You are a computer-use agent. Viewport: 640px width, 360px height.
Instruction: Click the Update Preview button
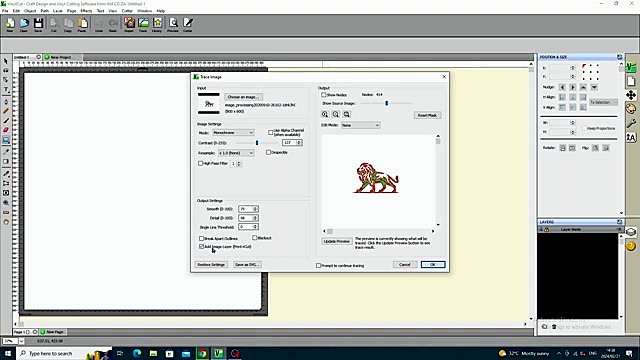point(336,241)
